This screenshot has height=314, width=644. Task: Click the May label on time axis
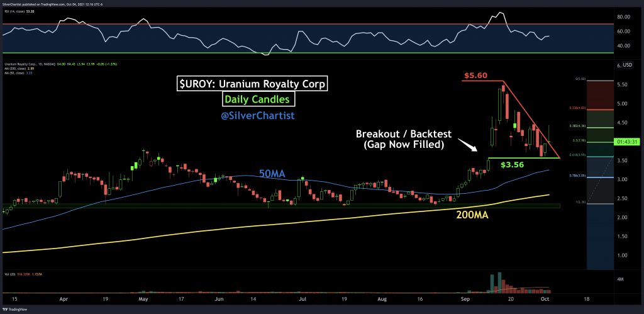click(143, 300)
